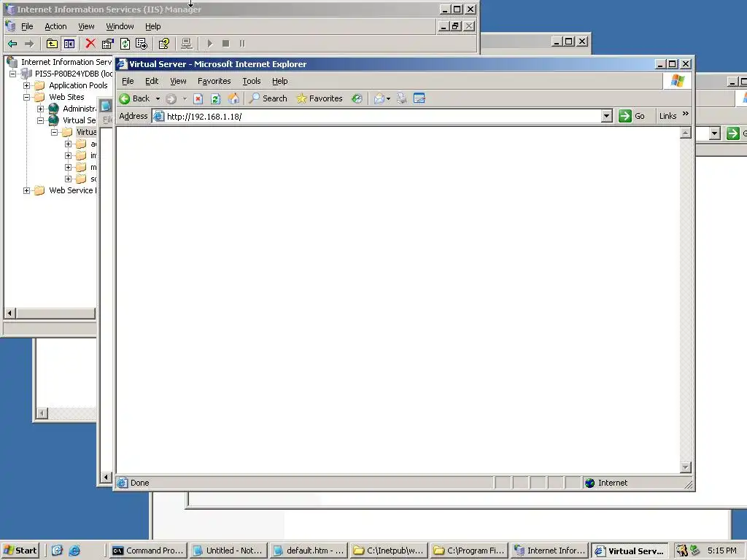The image size is (747, 560).
Task: Open IE Favorites menu
Action: [x=214, y=82]
